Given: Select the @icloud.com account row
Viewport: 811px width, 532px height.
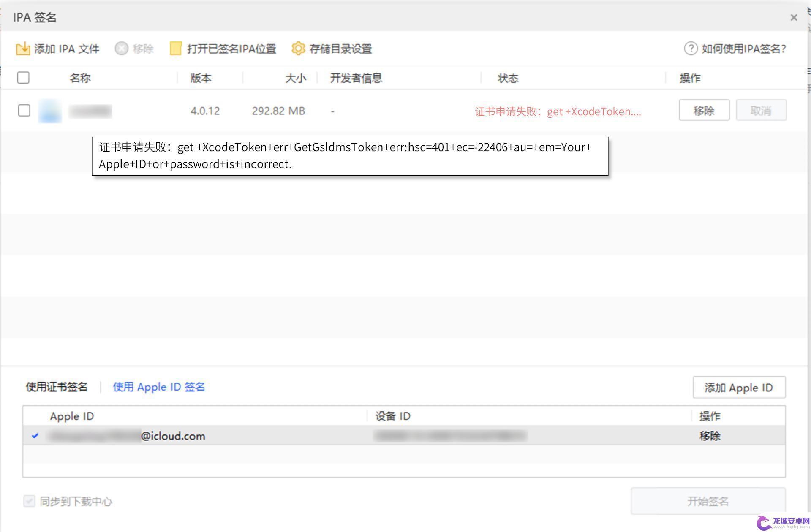Looking at the screenshot, I should click(404, 435).
